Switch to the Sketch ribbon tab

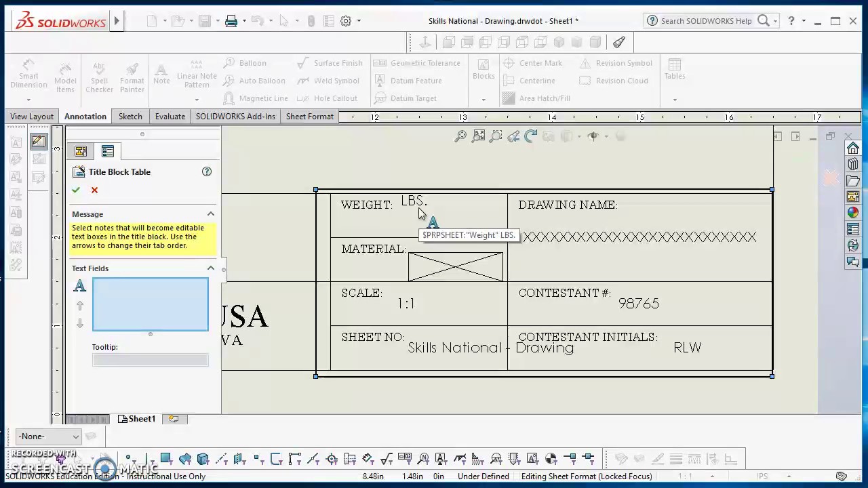tap(130, 116)
